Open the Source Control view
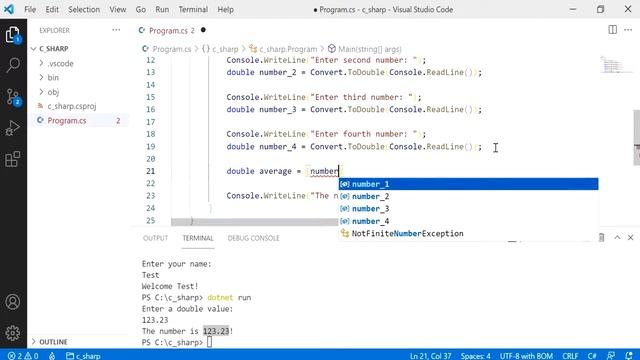This screenshot has height=360, width=640. 13,97
